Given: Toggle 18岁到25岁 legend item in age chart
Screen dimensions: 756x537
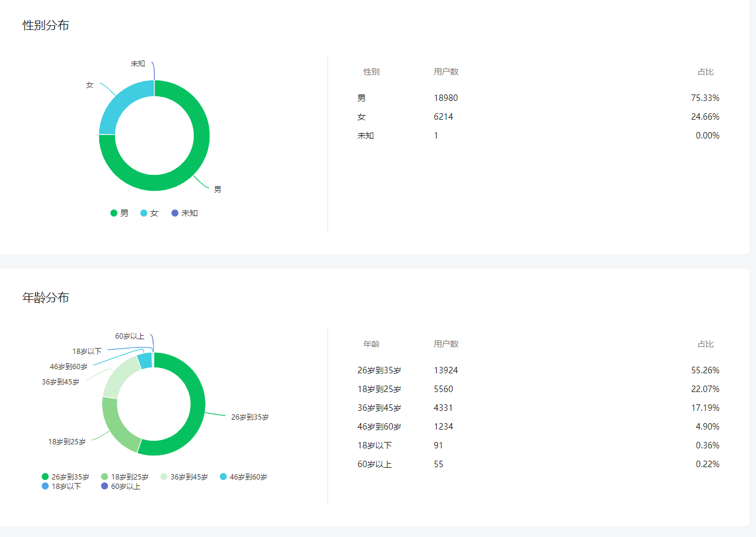Looking at the screenshot, I should [x=124, y=477].
